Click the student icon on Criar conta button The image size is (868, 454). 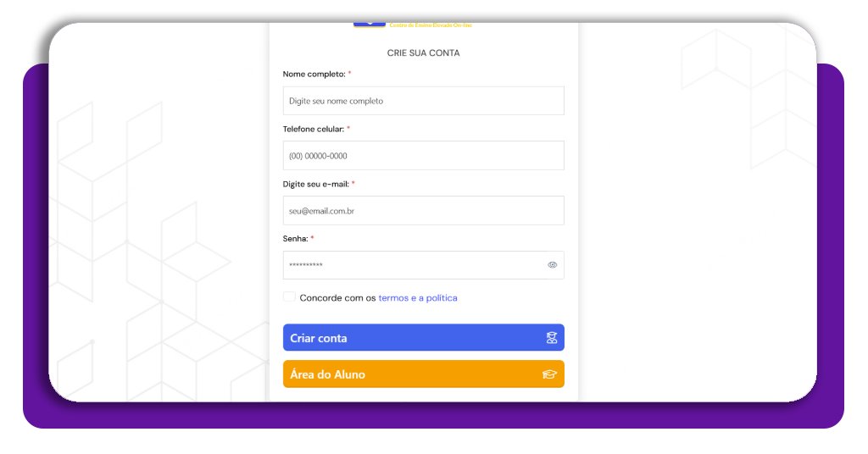pyautogui.click(x=552, y=338)
